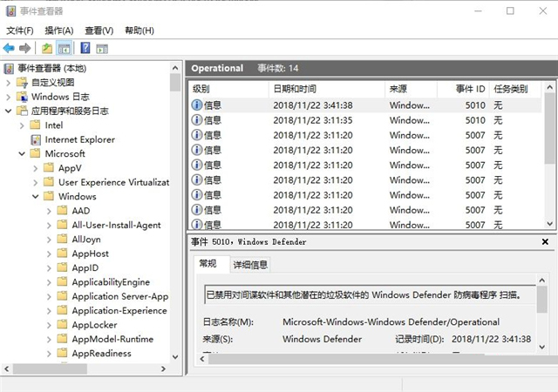
Task: Switch to the 详细信息 tab
Action: click(250, 264)
